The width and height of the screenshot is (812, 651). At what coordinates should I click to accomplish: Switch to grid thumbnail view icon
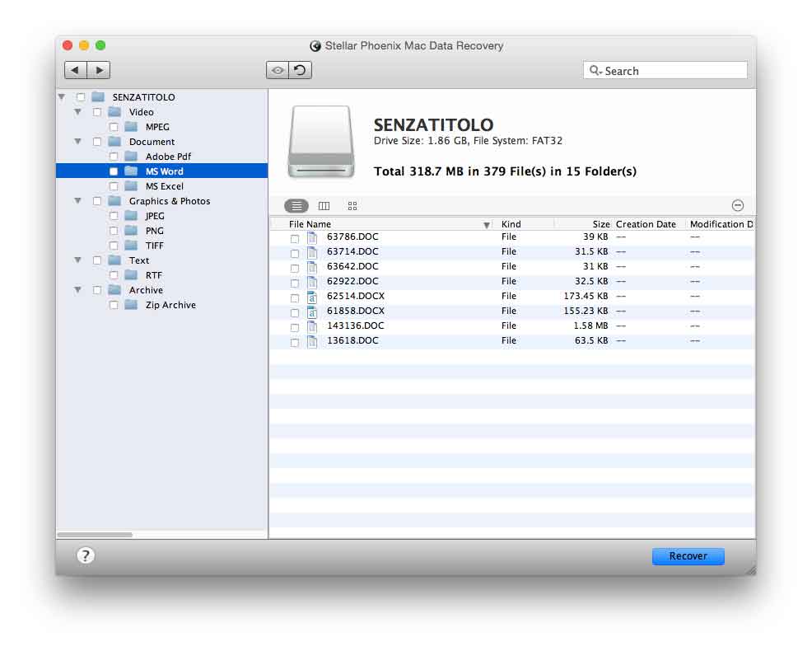tap(352, 206)
